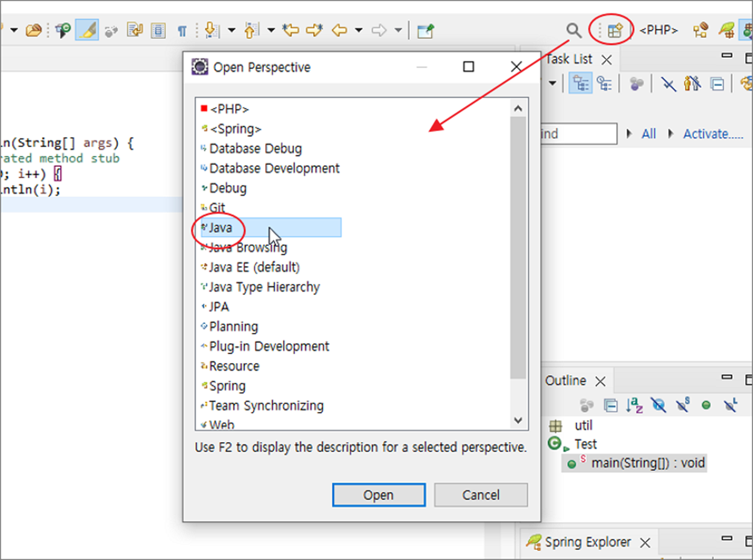Select Database Development perspective
The image size is (753, 560).
click(x=274, y=169)
